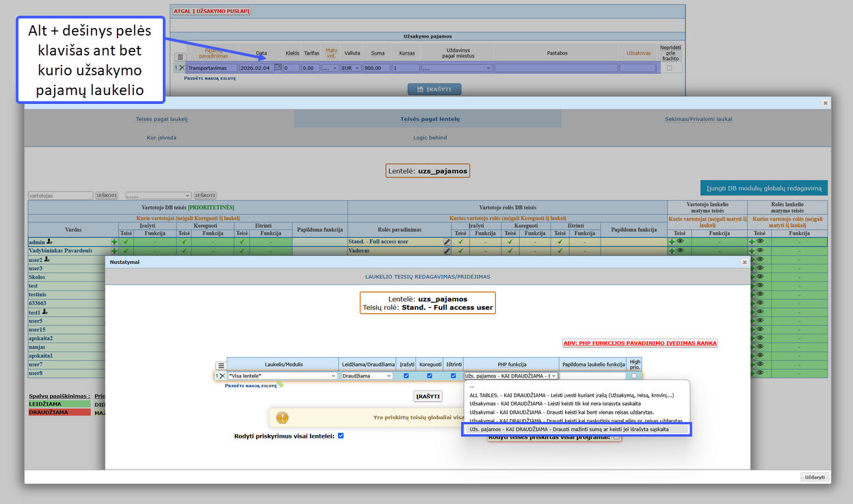Viewport: 853px width, 504px height.
Task: Enable the High prio. checkbox
Action: pos(634,376)
